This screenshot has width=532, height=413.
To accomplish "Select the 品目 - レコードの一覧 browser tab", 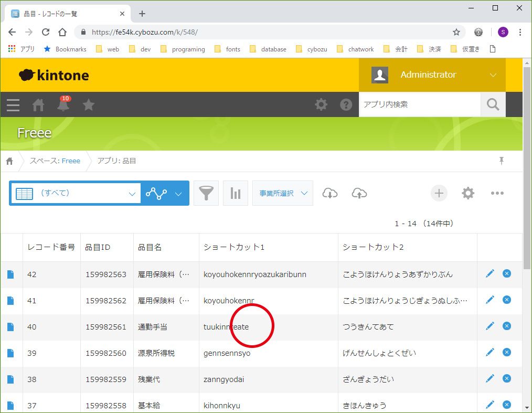I will [68, 14].
